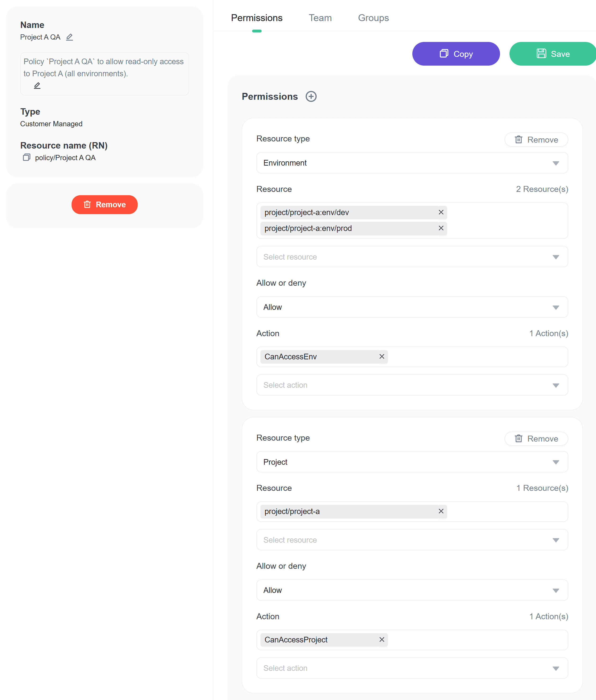Viewport: 596px width, 700px height.
Task: Remove the Environment permission block
Action: [x=536, y=140]
